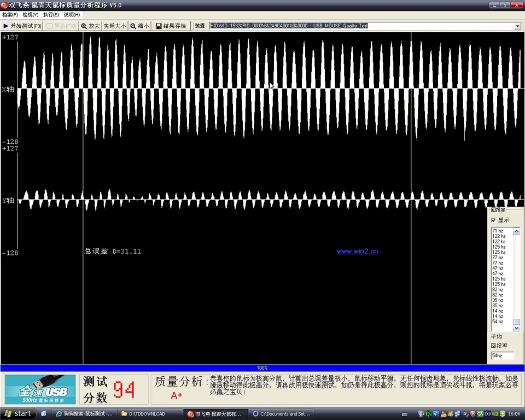The height and width of the screenshot is (420, 525).
Task: Open the 装置 device dropdown arrow
Action: 517,26
